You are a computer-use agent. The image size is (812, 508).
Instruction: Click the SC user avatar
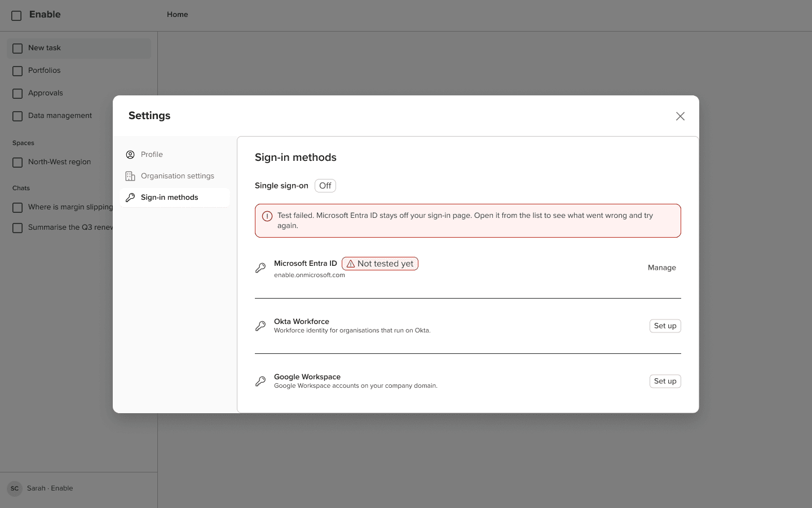(15, 489)
